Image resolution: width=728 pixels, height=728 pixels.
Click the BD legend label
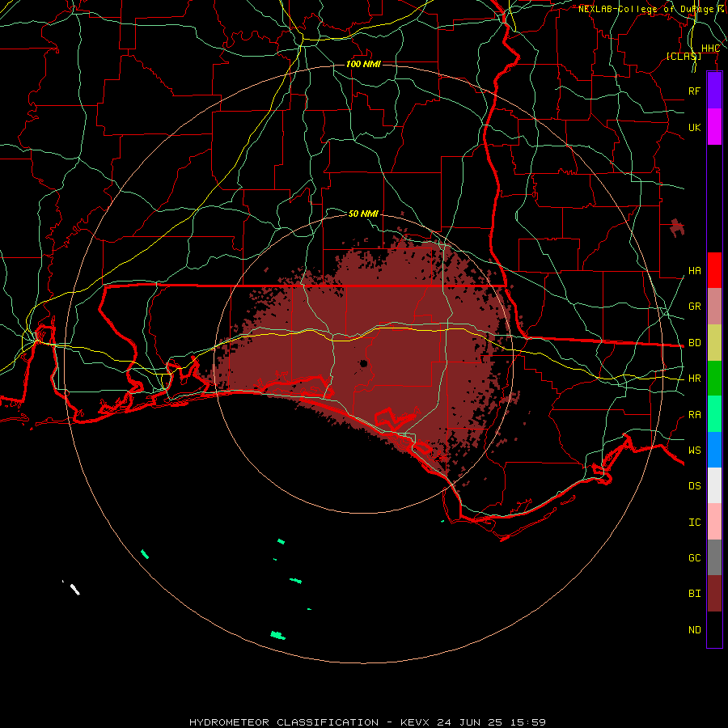tap(694, 342)
